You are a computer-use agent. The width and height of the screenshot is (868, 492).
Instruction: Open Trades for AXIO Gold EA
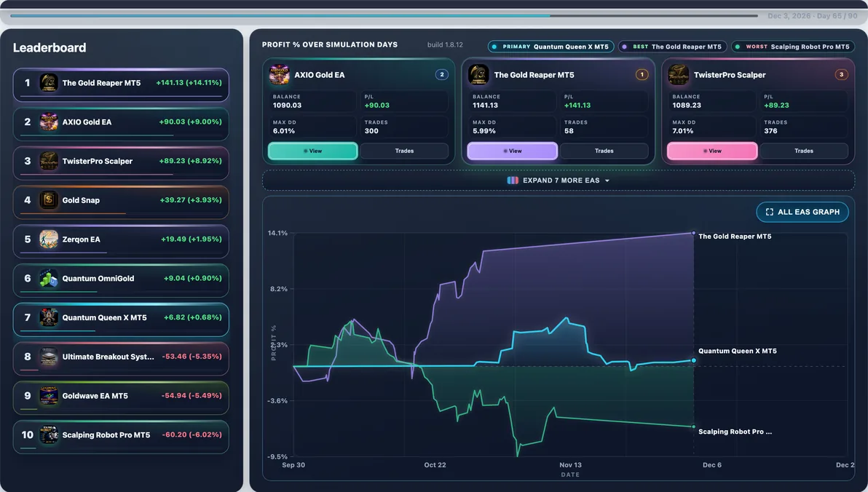click(405, 151)
